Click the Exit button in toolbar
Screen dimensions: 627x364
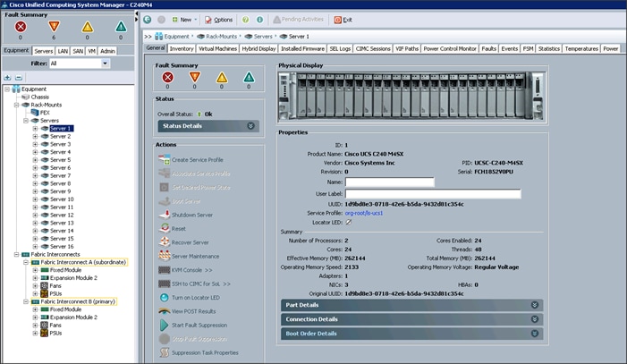[343, 19]
